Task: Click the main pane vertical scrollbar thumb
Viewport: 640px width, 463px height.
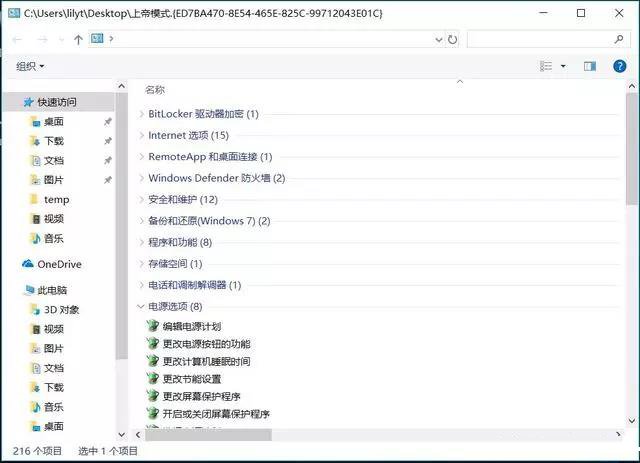Action: click(x=632, y=149)
